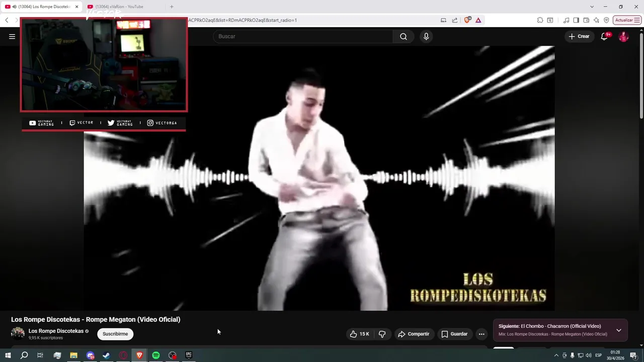
Task: Toggle the browser sidebar panel
Action: point(576,20)
